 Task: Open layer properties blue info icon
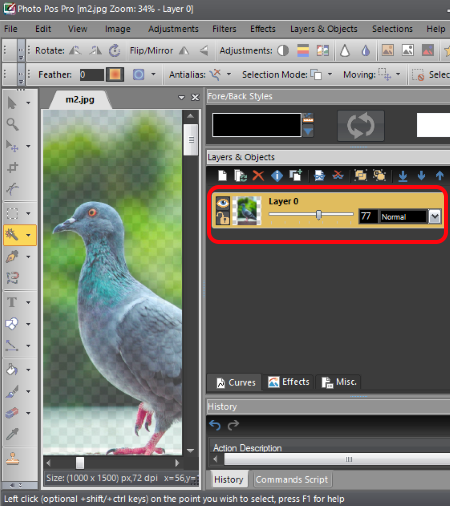(x=277, y=175)
